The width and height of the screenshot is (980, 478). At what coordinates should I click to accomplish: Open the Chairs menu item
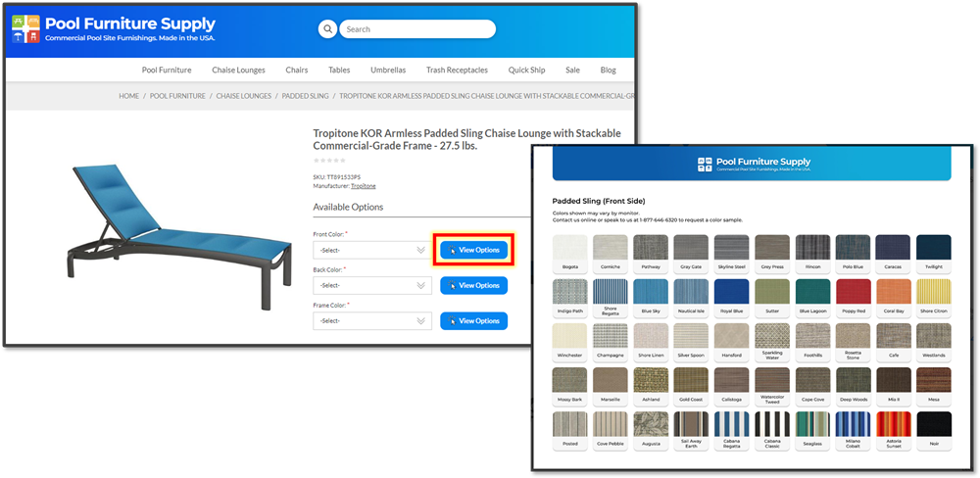click(297, 70)
